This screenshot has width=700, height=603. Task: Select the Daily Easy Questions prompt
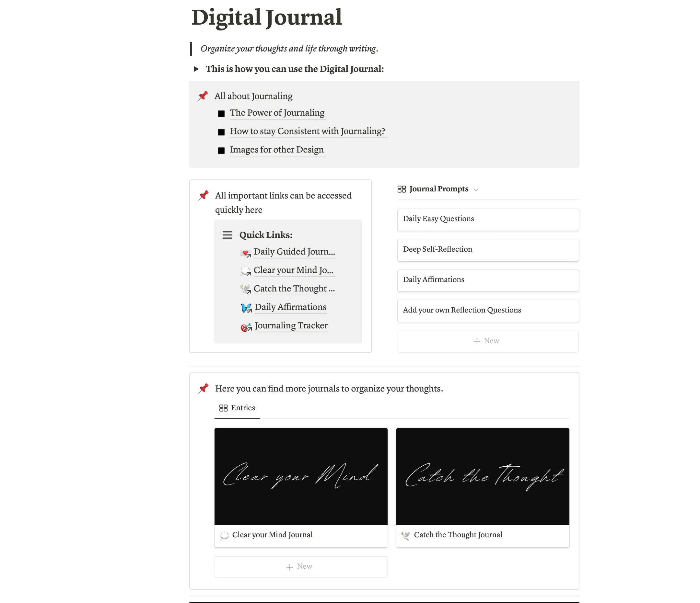click(487, 219)
